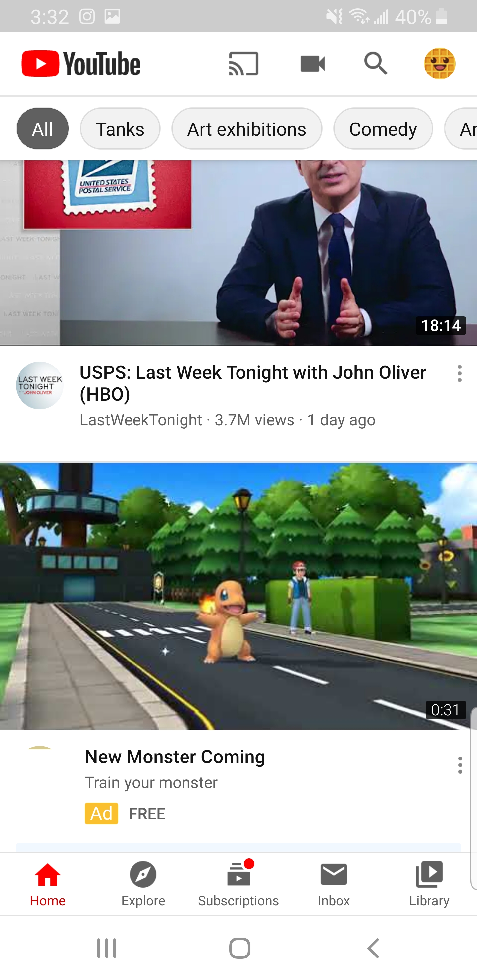Image resolution: width=477 pixels, height=980 pixels.
Task: Open Subscriptions with red notification dot
Action: pos(238,884)
